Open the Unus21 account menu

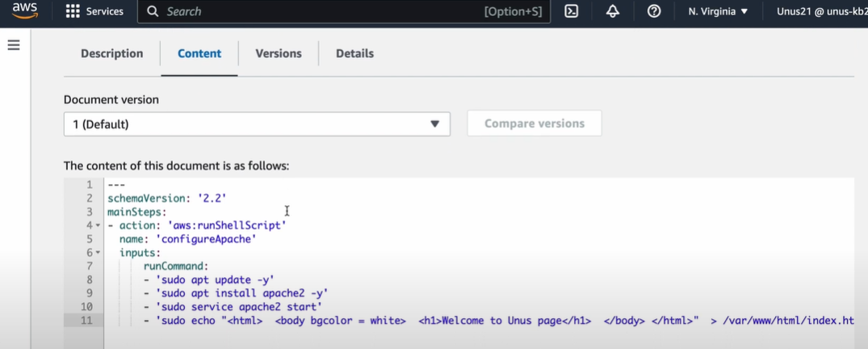[x=822, y=11]
